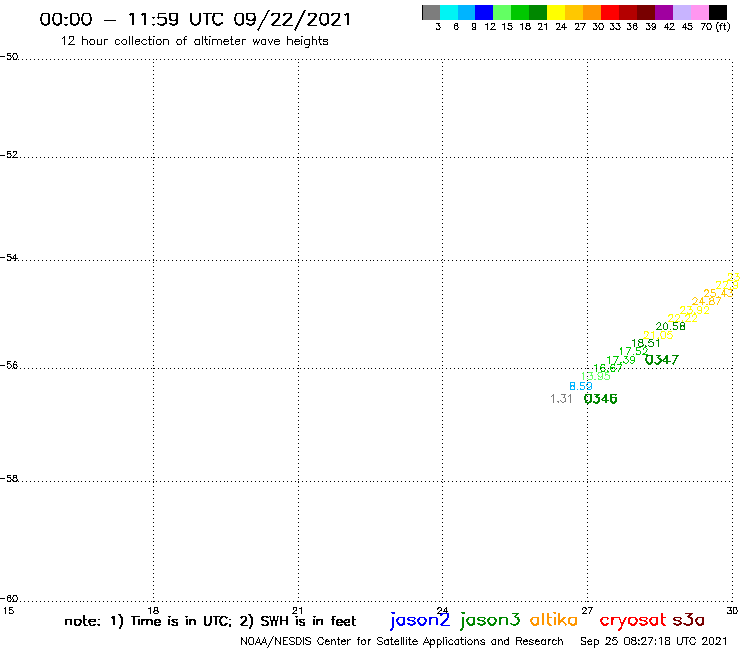Image resolution: width=740 pixels, height=650 pixels.
Task: Click the jason3 satellite label
Action: [x=490, y=620]
